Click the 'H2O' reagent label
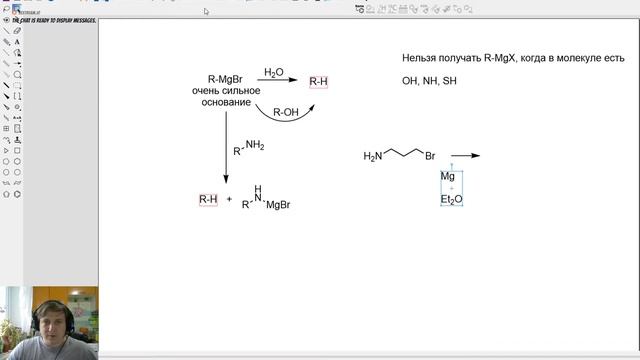 coord(273,73)
